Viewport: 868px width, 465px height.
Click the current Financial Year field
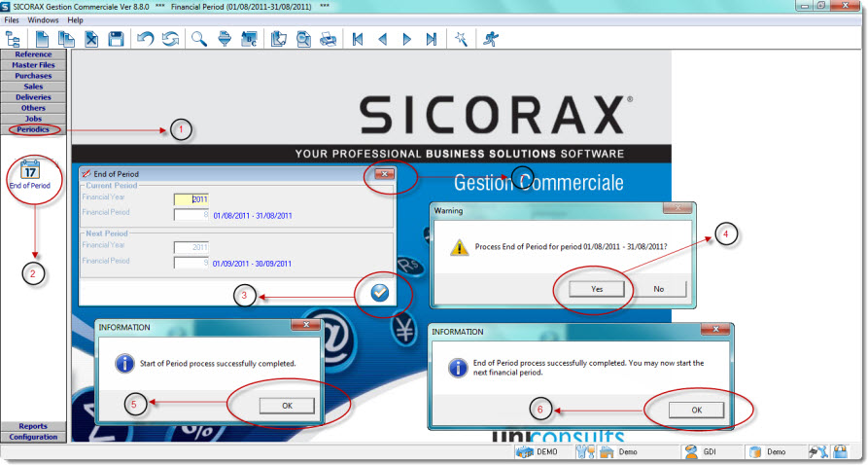[191, 198]
